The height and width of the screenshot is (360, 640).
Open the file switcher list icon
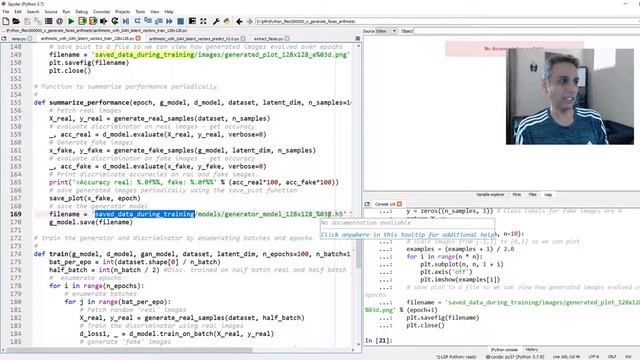click(x=49, y=21)
